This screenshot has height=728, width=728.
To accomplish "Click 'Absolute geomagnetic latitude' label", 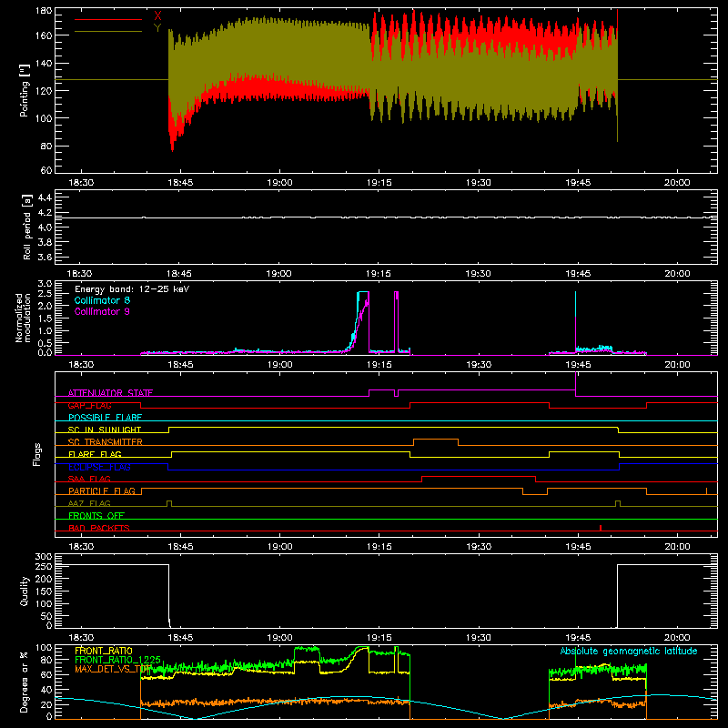I will click(629, 651).
